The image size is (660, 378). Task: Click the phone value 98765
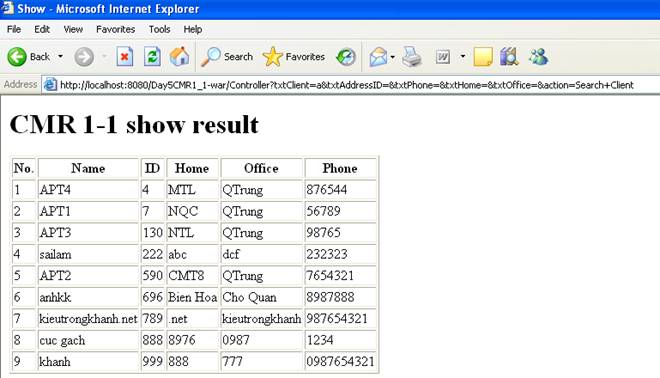coord(323,233)
